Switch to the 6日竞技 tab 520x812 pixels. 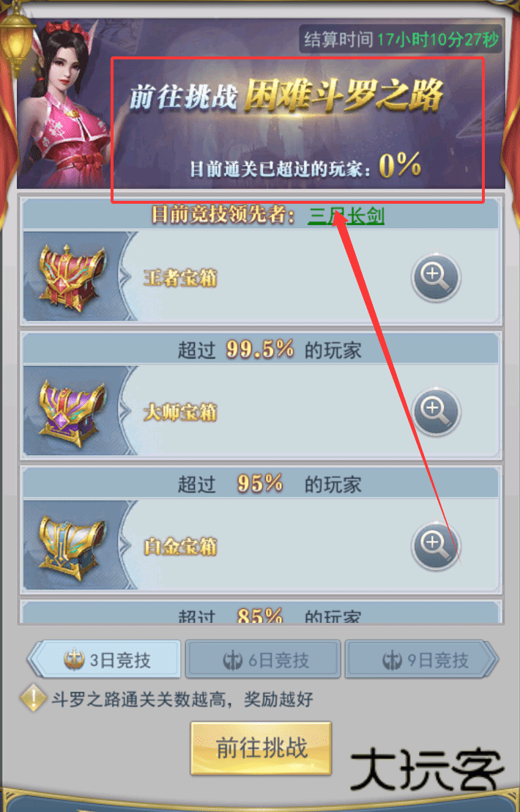263,660
